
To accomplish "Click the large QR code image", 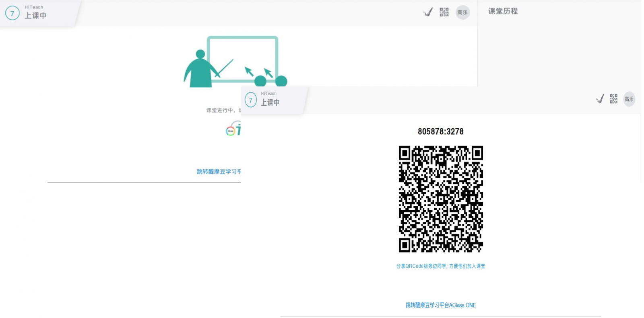I will tap(441, 199).
